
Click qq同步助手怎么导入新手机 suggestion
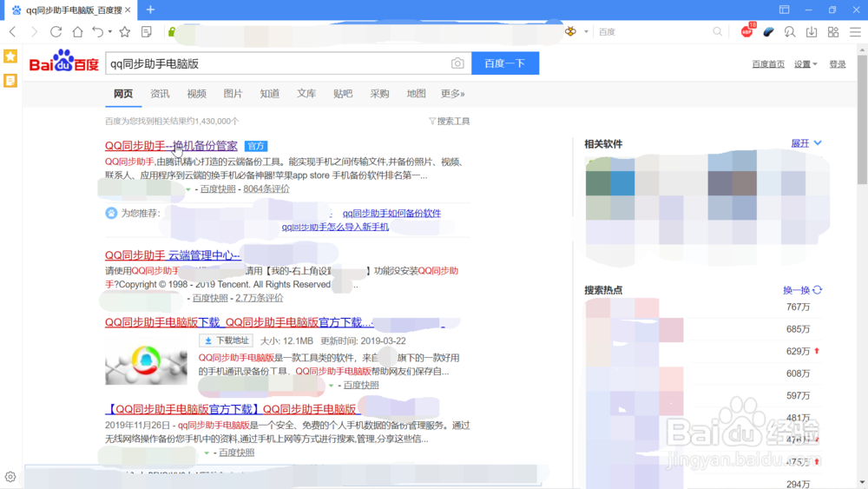(x=335, y=227)
